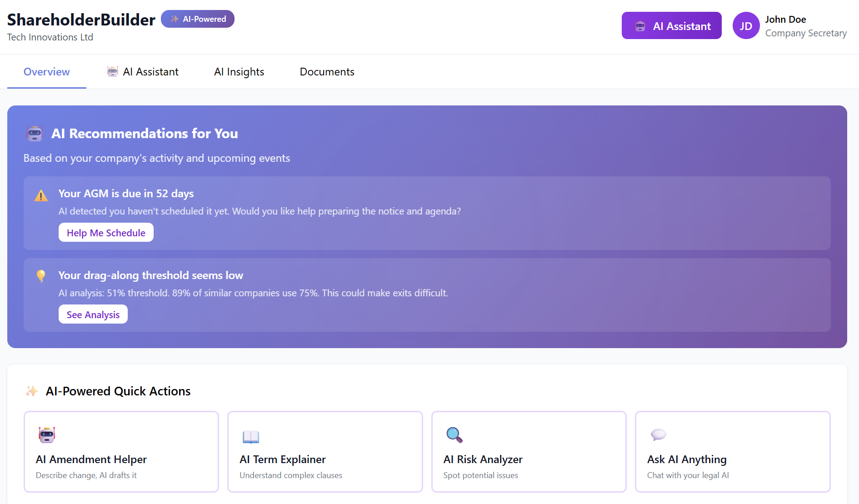Switch to the AI Insights tab
Image resolution: width=859 pixels, height=504 pixels.
coord(239,71)
